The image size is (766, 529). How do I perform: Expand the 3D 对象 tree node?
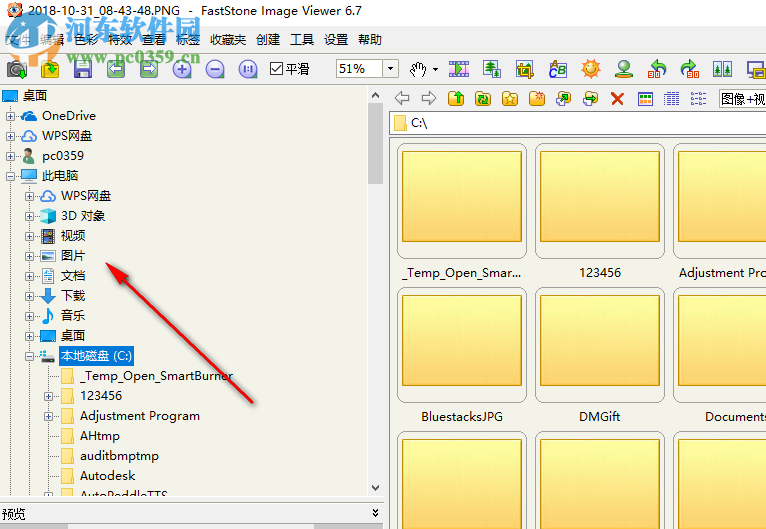point(29,216)
